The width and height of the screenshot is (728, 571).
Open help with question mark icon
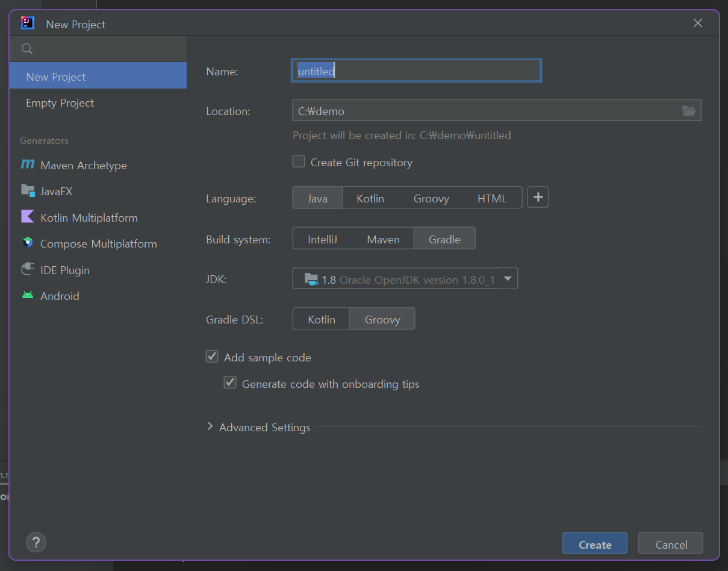pos(36,541)
